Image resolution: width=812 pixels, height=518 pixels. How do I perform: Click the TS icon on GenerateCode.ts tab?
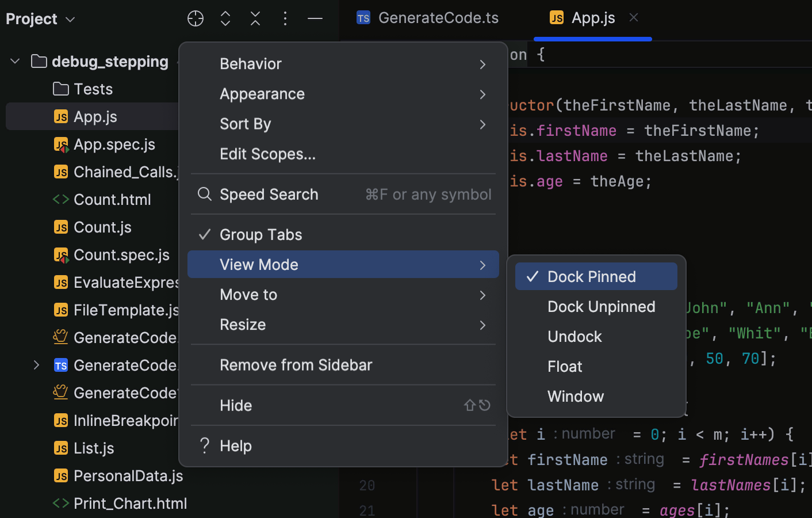click(x=363, y=18)
